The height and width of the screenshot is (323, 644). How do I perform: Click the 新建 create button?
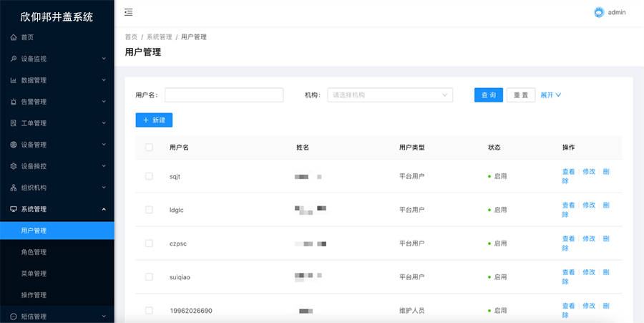[154, 120]
